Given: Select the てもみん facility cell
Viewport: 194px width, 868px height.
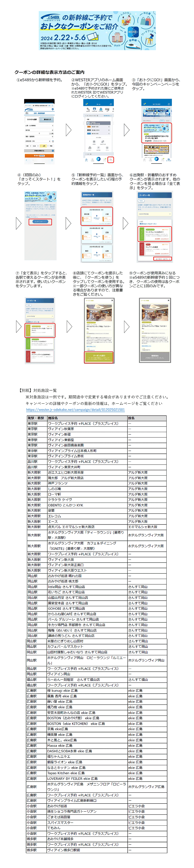Looking at the screenshot, I should pos(87,828).
